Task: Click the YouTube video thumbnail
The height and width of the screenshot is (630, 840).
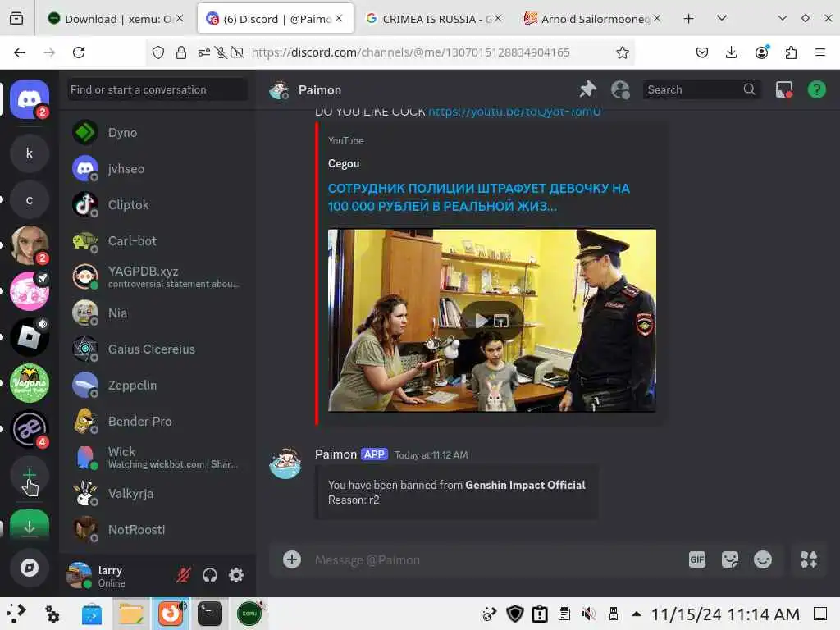Action: tap(492, 321)
